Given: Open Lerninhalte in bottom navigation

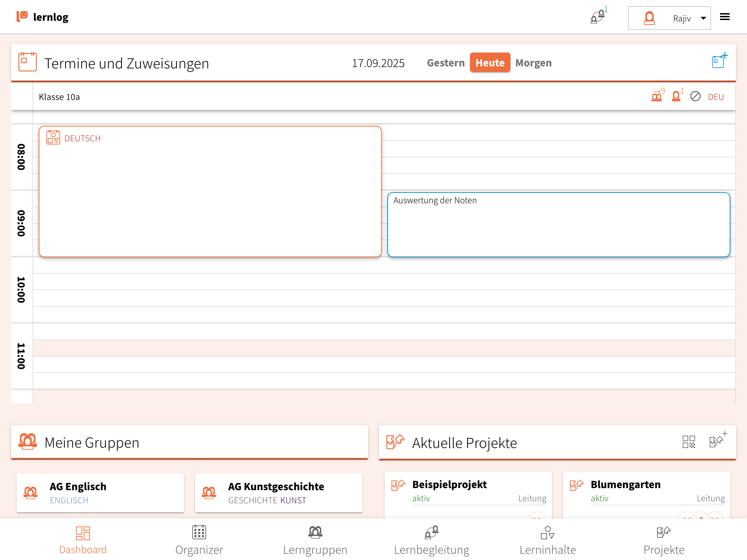Looking at the screenshot, I should [x=547, y=540].
